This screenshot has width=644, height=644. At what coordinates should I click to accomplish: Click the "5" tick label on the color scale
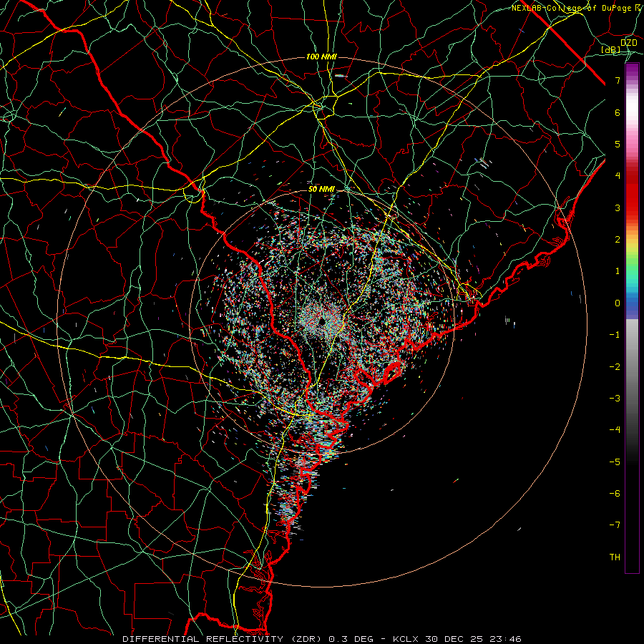coord(618,144)
